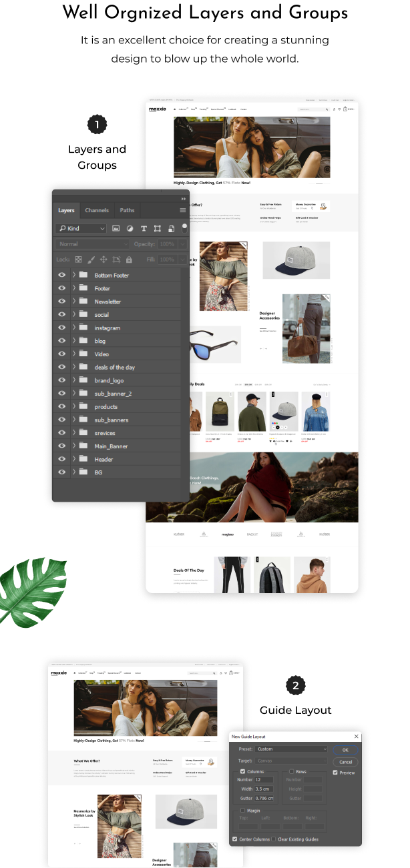This screenshot has width=410, height=868.
Task: Uncheck the Center Columns checkbox
Action: point(235,839)
